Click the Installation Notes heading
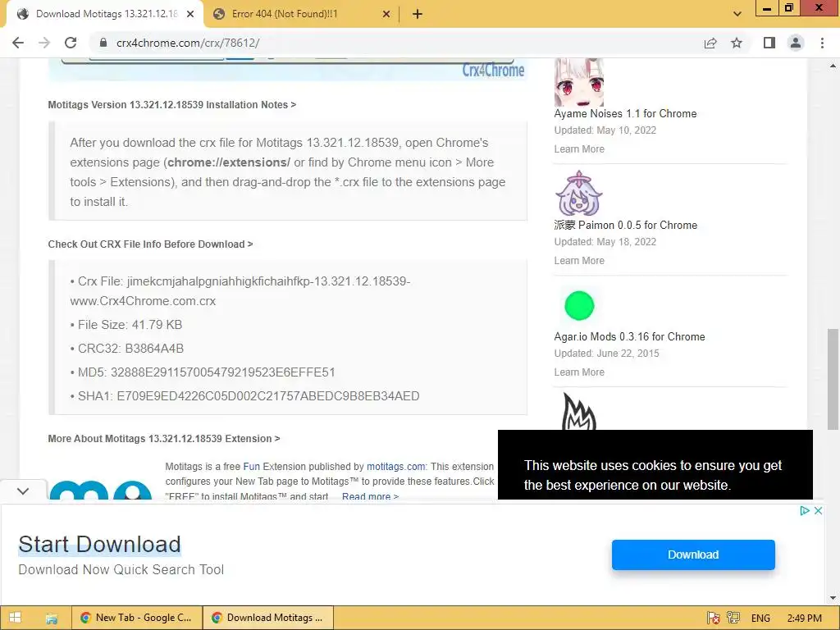The width and height of the screenshot is (840, 630). click(x=172, y=104)
